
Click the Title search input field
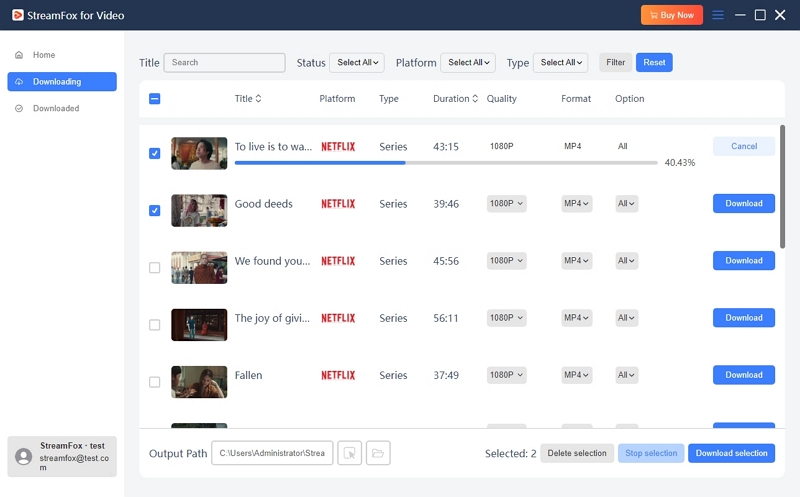pyautogui.click(x=224, y=62)
